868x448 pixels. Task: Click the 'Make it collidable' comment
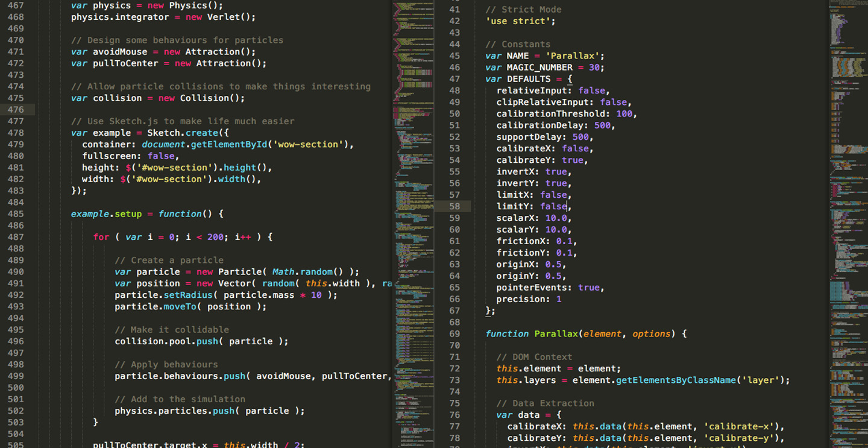(171, 330)
